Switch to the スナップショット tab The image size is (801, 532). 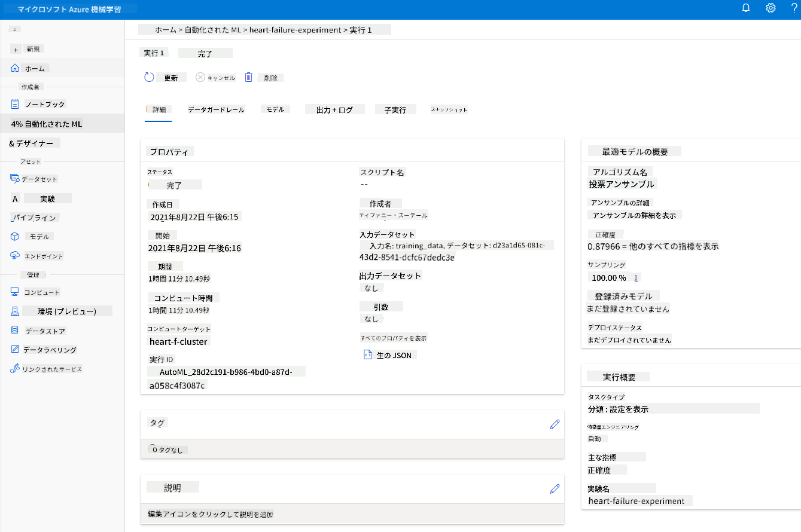tap(449, 109)
